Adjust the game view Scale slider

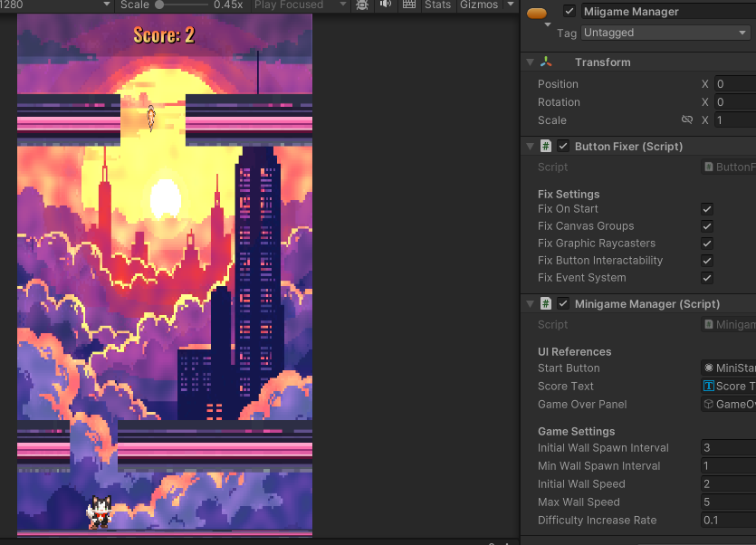tap(181, 5)
